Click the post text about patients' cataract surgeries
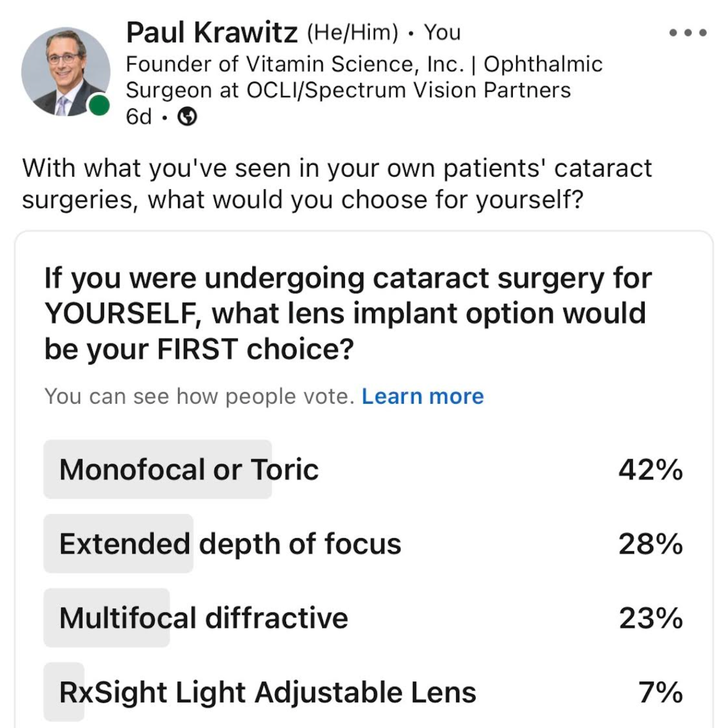Viewport: 723px width, 728px height. (x=336, y=183)
